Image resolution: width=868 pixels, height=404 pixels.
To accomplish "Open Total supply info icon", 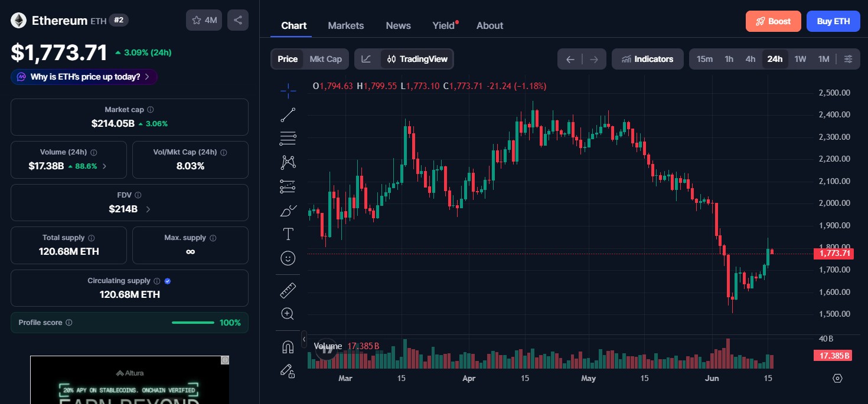I will (92, 238).
